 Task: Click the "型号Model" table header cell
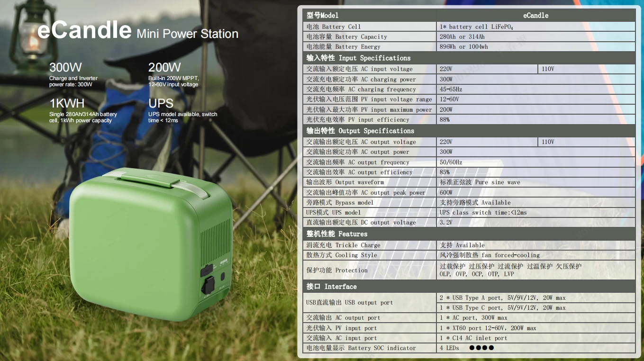pyautogui.click(x=370, y=15)
